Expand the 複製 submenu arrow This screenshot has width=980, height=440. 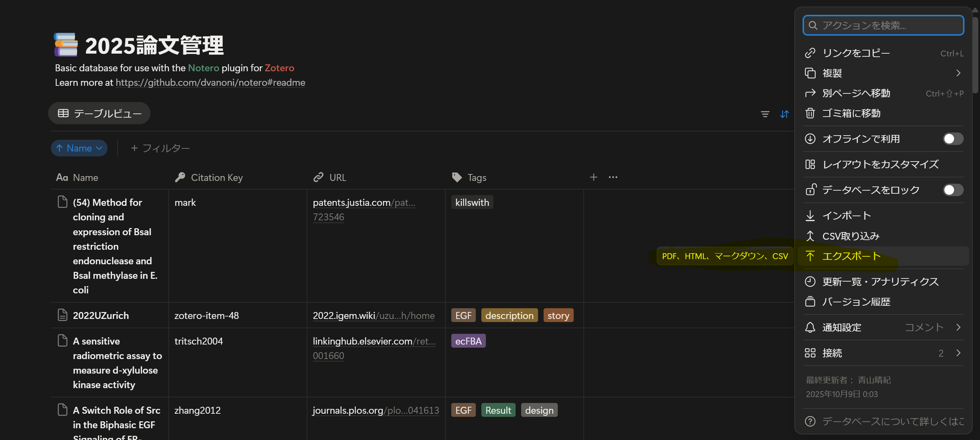pyautogui.click(x=958, y=73)
